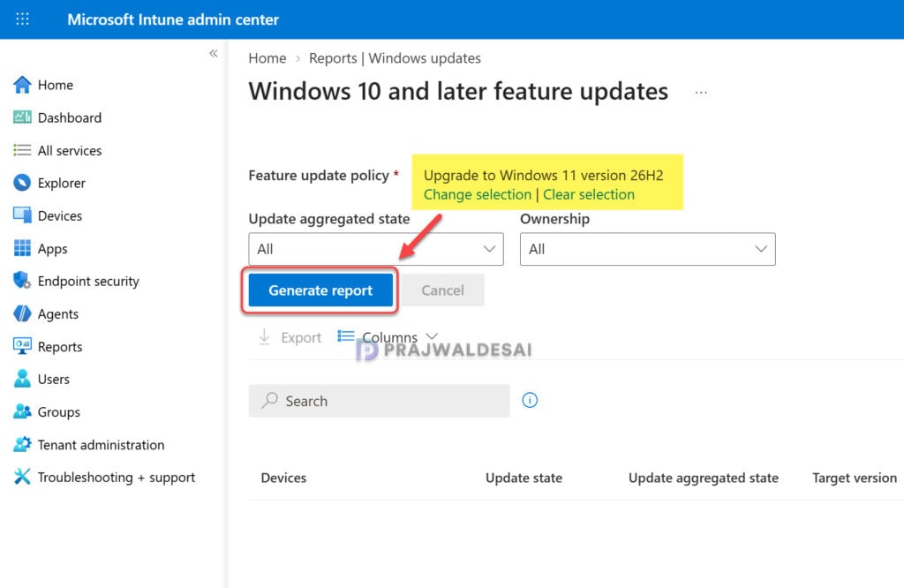The width and height of the screenshot is (904, 588).
Task: Open Reports | Windows updates breadcrumb
Action: pos(395,58)
